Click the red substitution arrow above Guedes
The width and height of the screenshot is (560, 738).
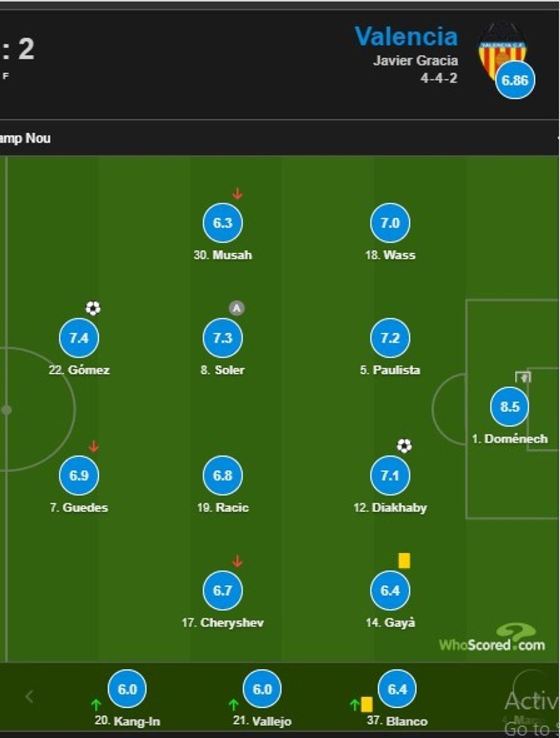click(94, 446)
